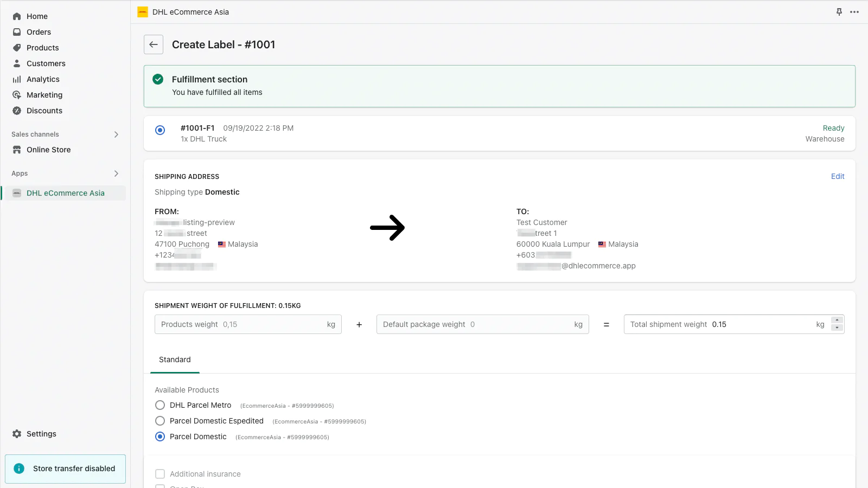Click the Malaysia flag in TO address
This screenshot has width=868, height=488.
(x=602, y=245)
